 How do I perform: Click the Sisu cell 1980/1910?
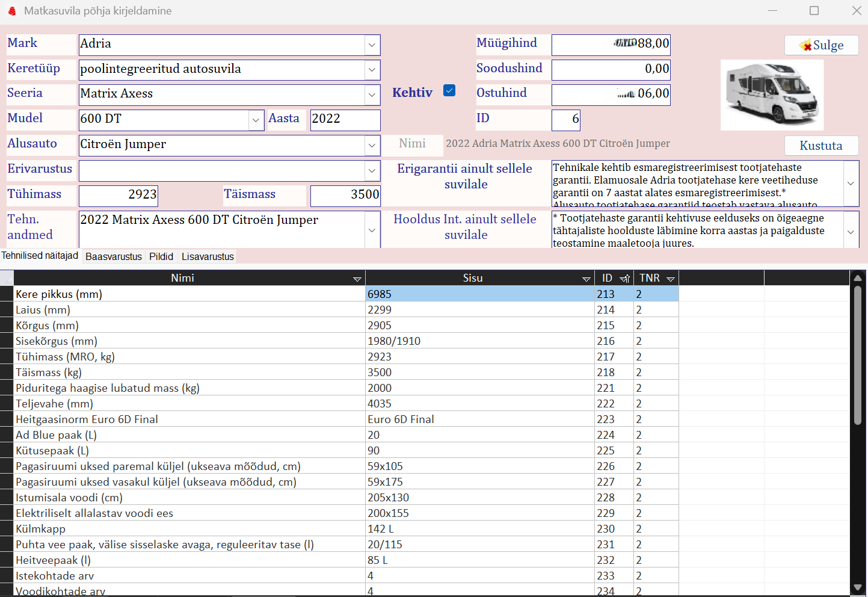tap(480, 341)
